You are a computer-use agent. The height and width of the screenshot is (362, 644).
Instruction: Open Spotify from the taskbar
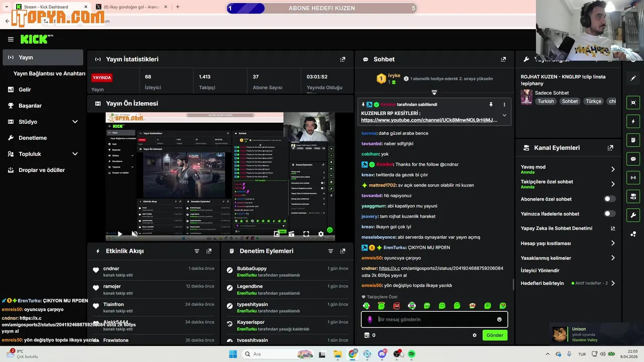coord(412,354)
